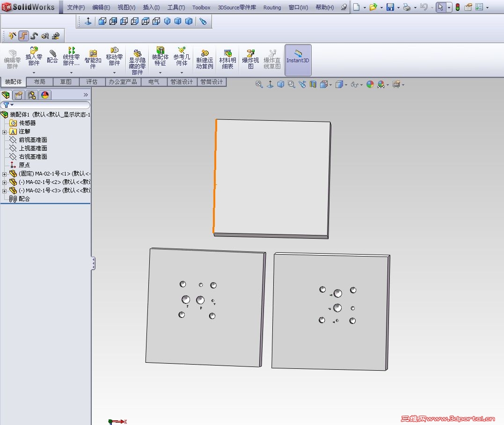504x425 pixels.
Task: Toggle the Instant3D button
Action: 298,60
